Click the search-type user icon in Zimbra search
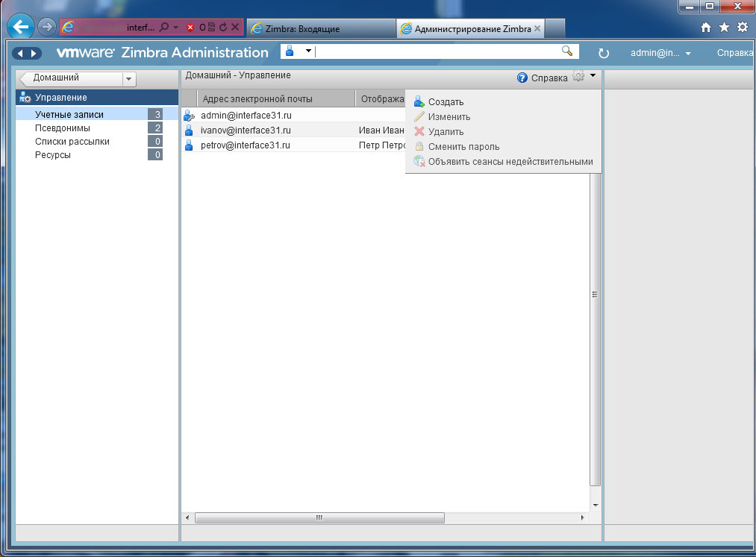The image size is (756, 557). click(x=290, y=51)
